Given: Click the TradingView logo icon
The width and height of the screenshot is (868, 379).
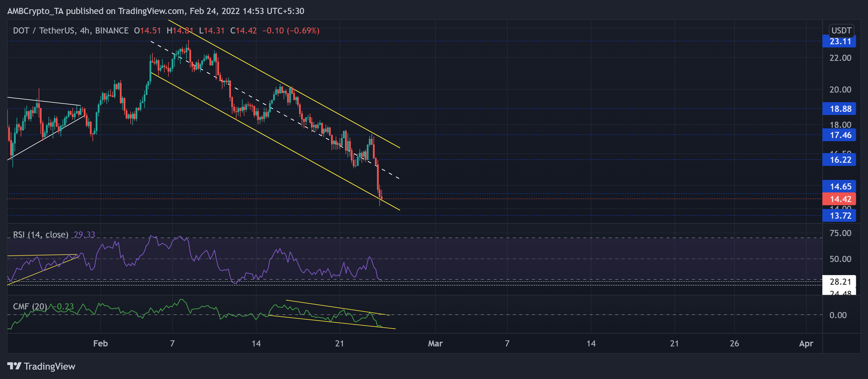Looking at the screenshot, I should [14, 366].
